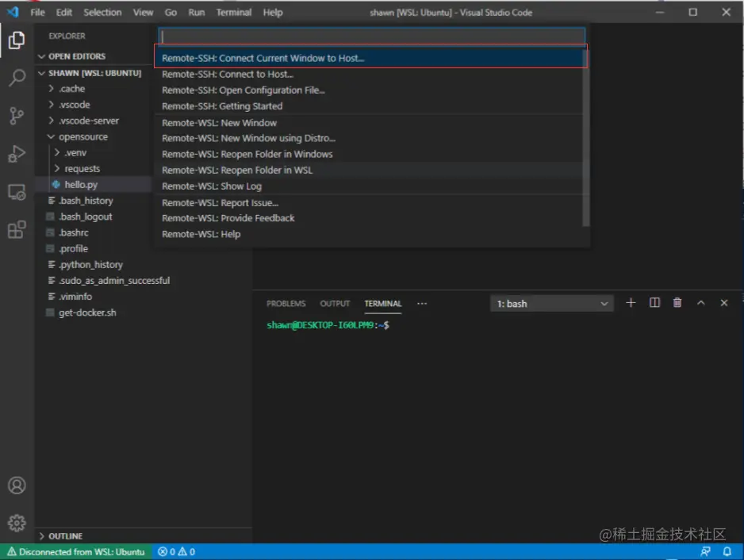Open the Manage gear menu
Image resolution: width=744 pixels, height=560 pixels.
[x=17, y=524]
